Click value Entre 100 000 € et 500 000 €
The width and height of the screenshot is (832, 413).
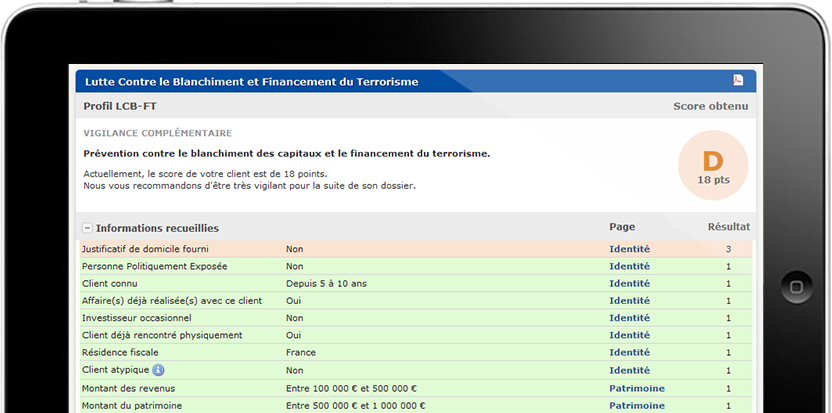pos(351,389)
